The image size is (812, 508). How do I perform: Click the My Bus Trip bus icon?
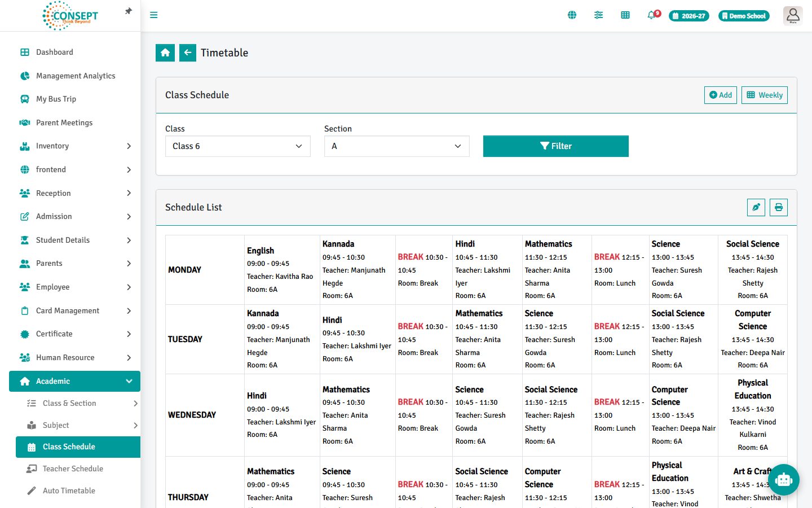click(25, 99)
